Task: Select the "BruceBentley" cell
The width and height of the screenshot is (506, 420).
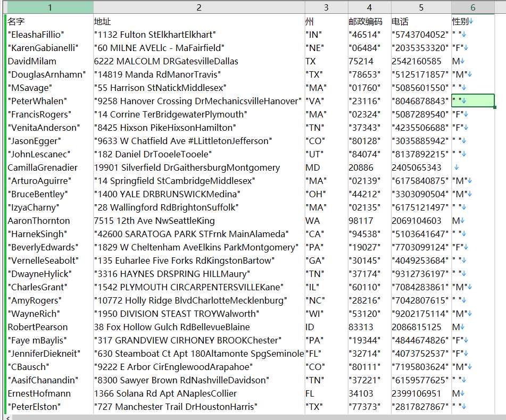Action: click(x=49, y=195)
